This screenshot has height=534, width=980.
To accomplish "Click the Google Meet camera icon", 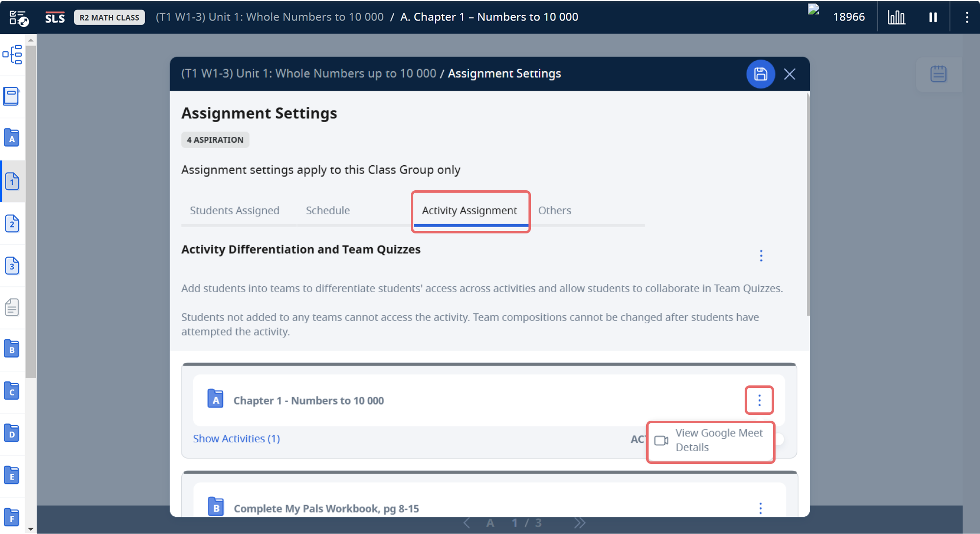I will [661, 440].
